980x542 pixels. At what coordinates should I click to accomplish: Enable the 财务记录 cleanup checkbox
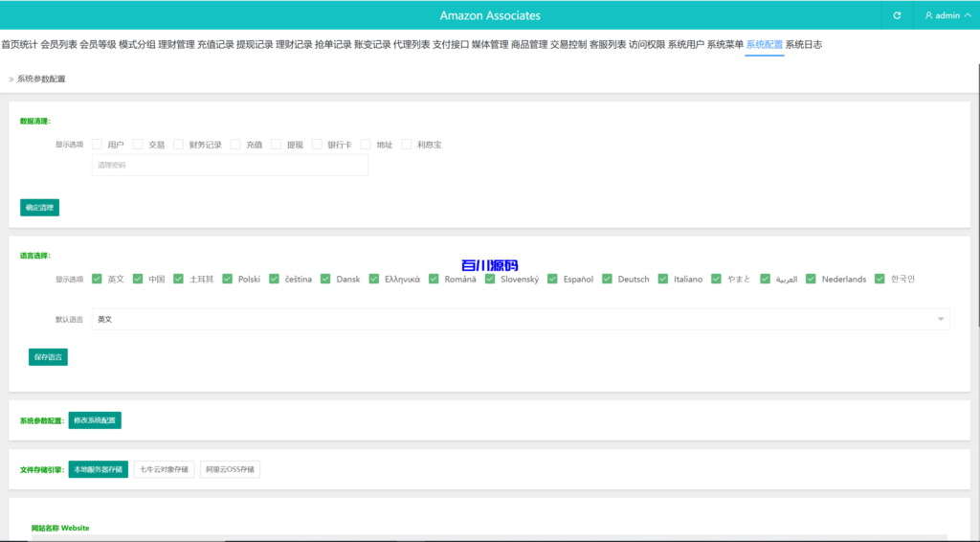coord(179,145)
